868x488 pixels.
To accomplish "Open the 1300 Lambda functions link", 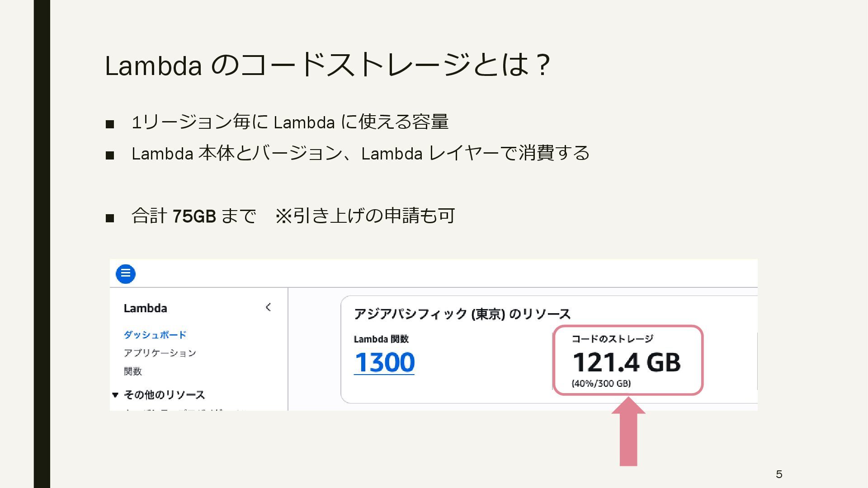I will [384, 362].
